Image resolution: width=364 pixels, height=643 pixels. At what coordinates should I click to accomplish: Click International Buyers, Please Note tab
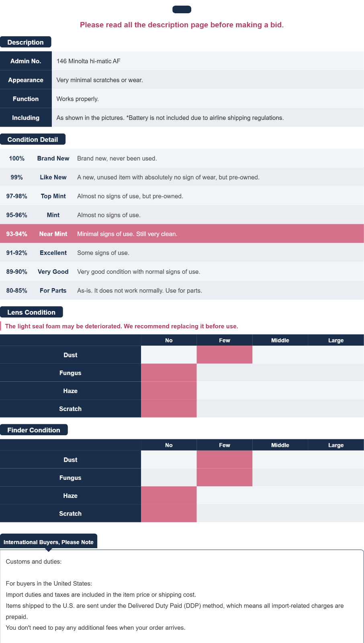(x=49, y=542)
